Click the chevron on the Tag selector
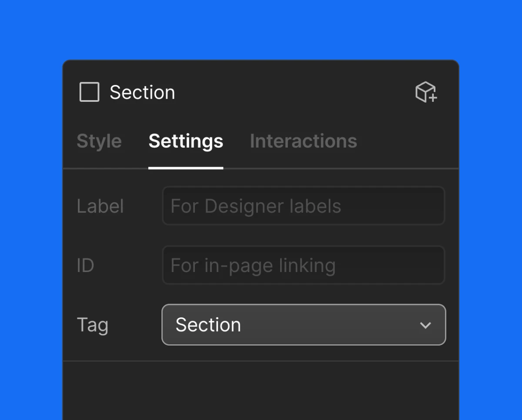522x420 pixels. point(425,325)
